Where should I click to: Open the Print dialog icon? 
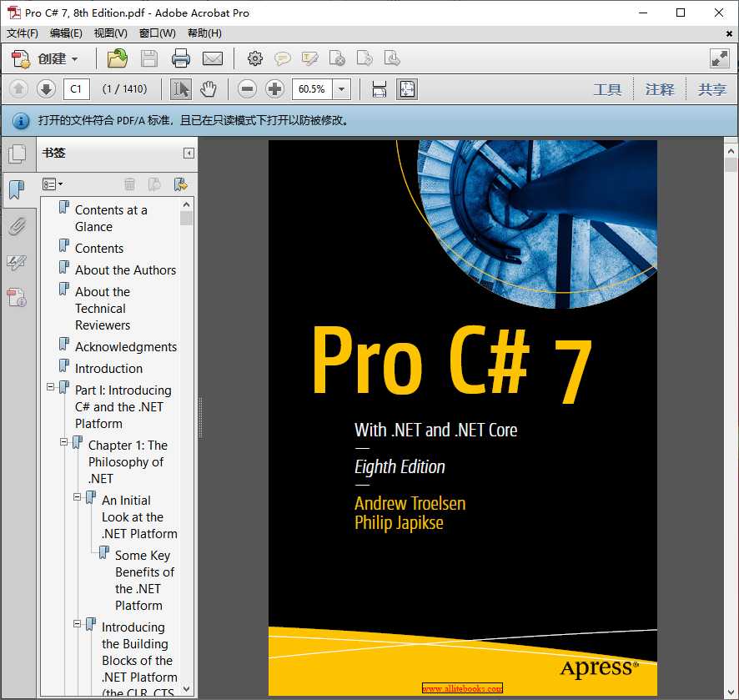click(x=182, y=58)
